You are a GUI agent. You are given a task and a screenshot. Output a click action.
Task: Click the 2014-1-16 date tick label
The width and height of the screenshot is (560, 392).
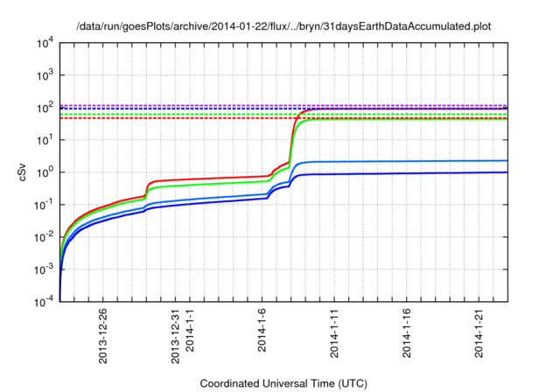coord(407,332)
